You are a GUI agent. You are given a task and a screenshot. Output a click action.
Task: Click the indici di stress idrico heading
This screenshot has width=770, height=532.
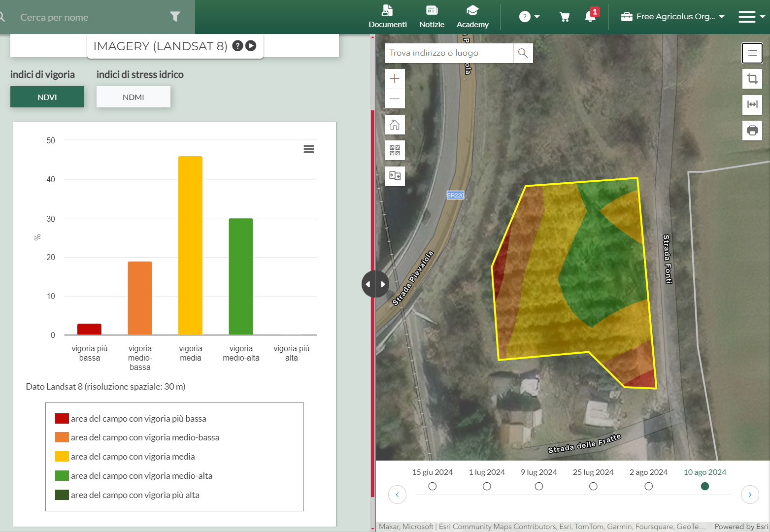click(x=140, y=74)
